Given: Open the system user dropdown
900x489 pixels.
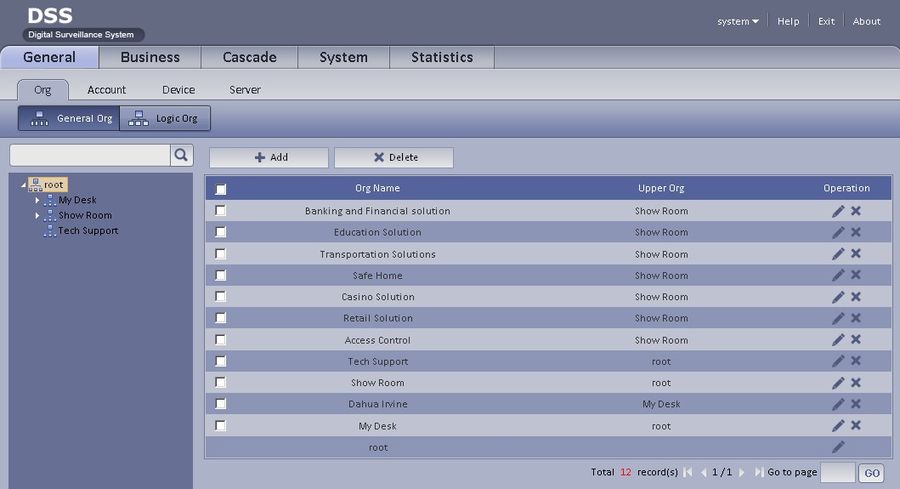Looking at the screenshot, I should click(738, 21).
